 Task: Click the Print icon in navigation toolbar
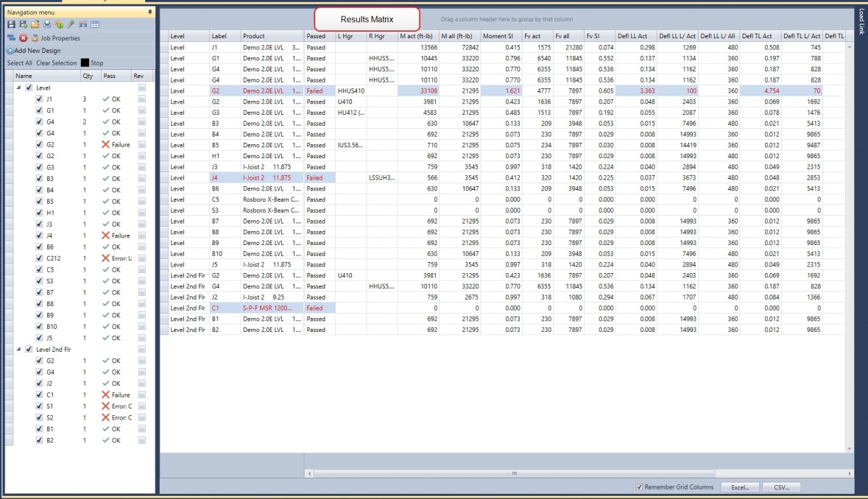[47, 24]
